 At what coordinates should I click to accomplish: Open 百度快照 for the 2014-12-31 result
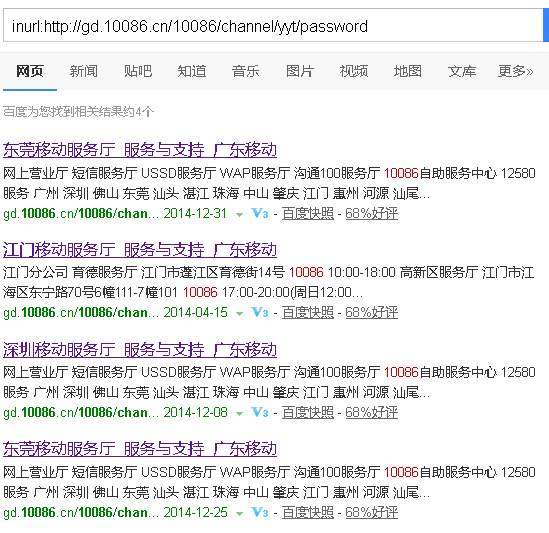(308, 214)
